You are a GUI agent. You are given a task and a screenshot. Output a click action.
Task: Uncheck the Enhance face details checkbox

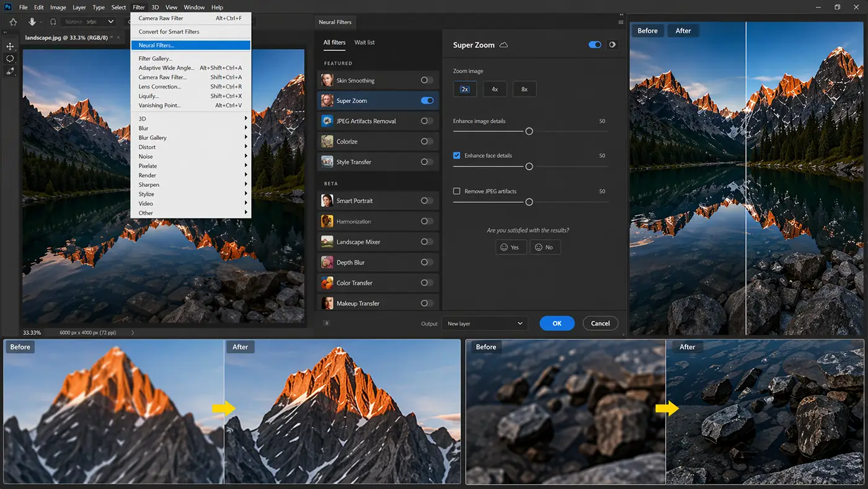[x=457, y=155]
